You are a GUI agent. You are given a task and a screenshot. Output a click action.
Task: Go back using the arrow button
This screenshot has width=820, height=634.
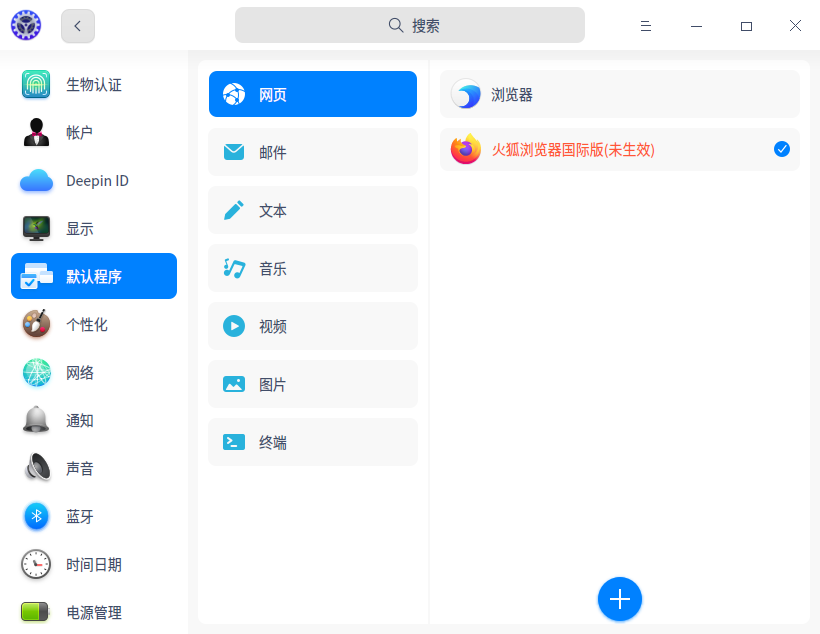(77, 25)
